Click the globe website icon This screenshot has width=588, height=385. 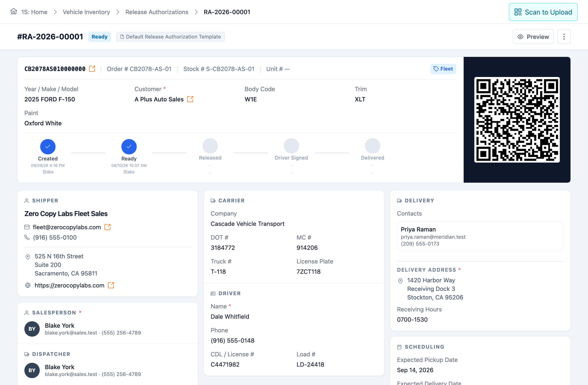[28, 285]
